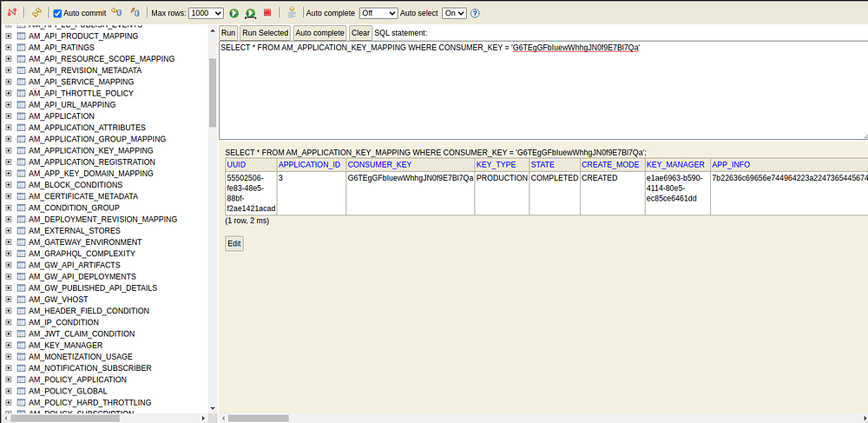Select AM_GW_PUBLISHED_API_DETAILS in the tree

click(93, 288)
